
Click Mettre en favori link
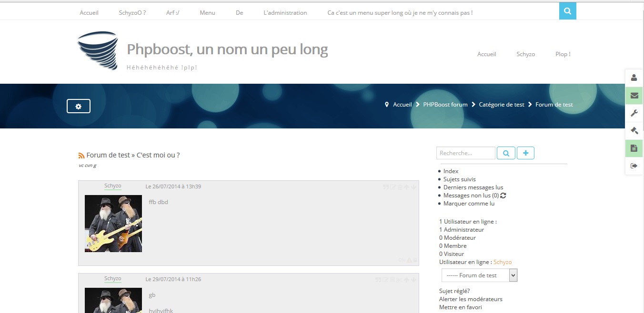tap(461, 307)
